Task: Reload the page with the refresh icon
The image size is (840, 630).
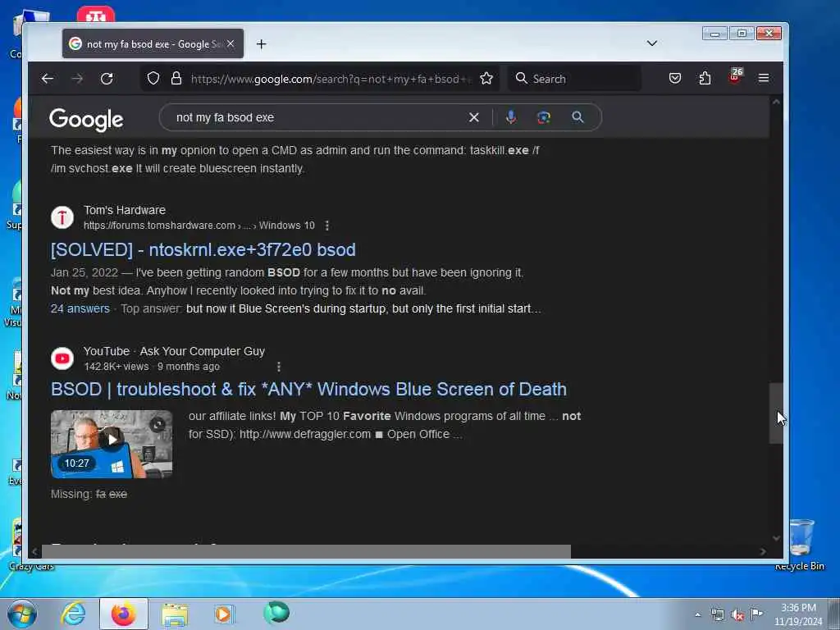Action: (x=107, y=79)
